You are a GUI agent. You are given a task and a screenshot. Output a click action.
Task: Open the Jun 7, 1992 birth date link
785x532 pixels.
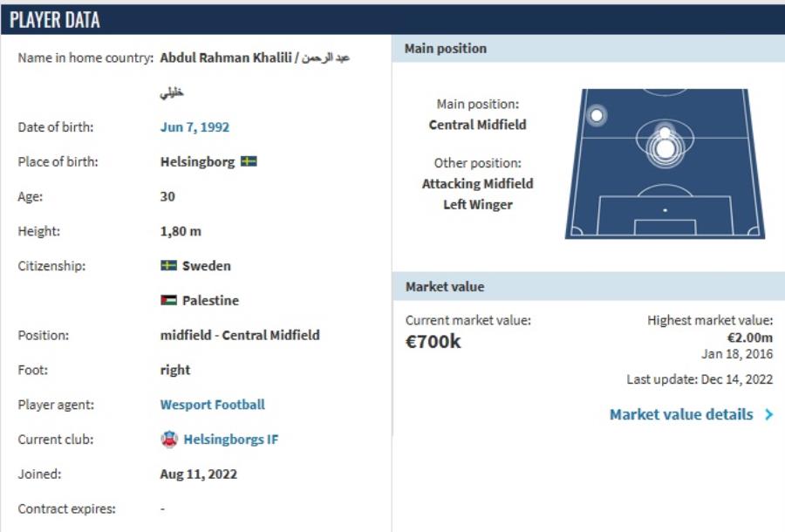coord(195,127)
